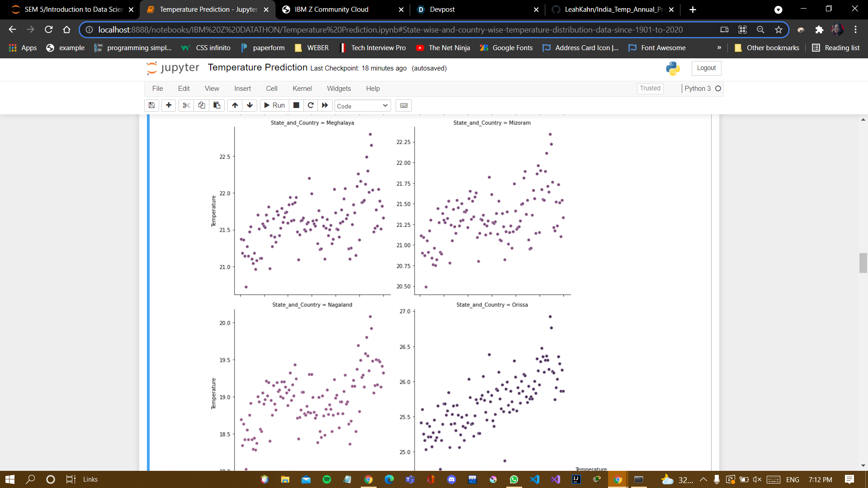Open the command palette keyboard icon
The width and height of the screenshot is (868, 488).
click(404, 105)
